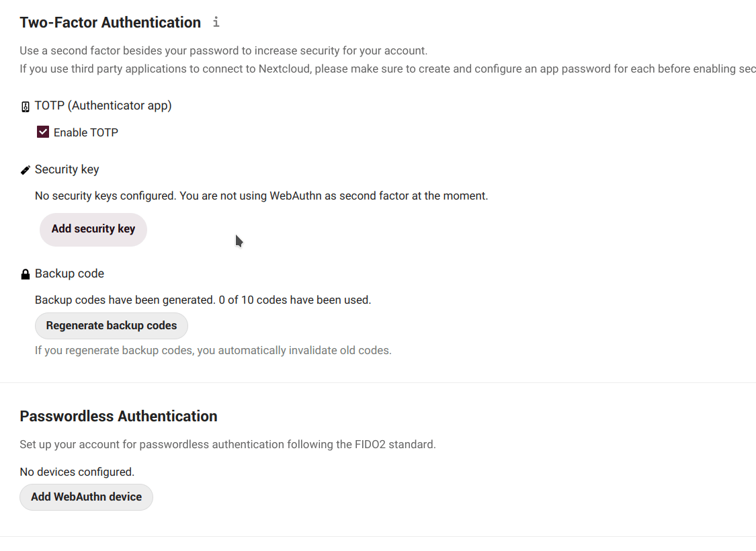Click the "Security key" section title
This screenshot has width=756, height=551.
click(67, 169)
